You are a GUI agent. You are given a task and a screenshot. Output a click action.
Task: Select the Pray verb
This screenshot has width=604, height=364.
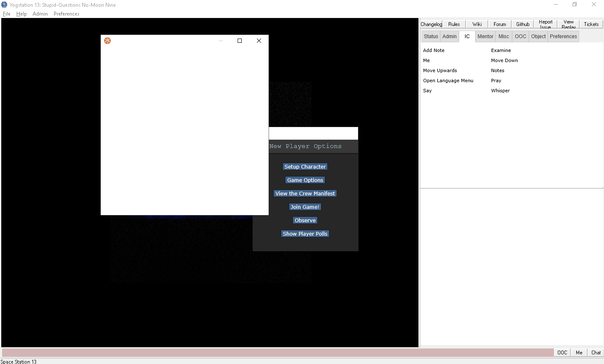[496, 81]
